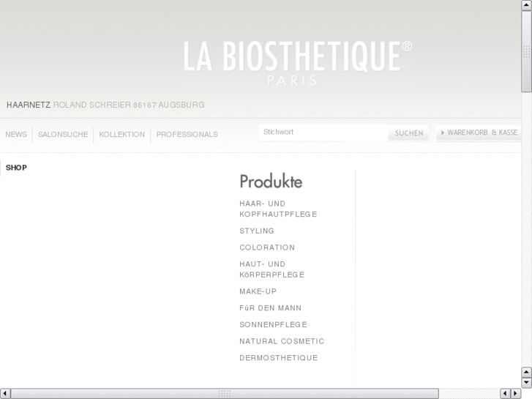Click the horizontal scrollbar thumb
Viewport: 532px width, 399px height.
pos(225,394)
